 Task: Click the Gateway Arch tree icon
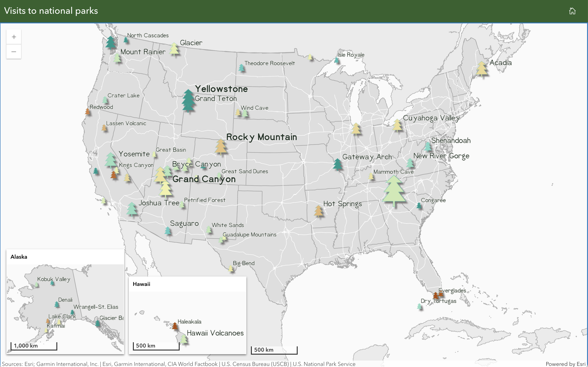tap(337, 164)
